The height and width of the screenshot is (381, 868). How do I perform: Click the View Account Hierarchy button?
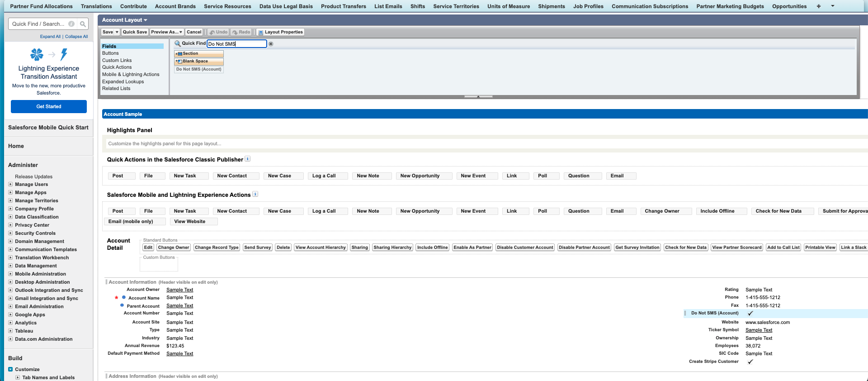(321, 248)
